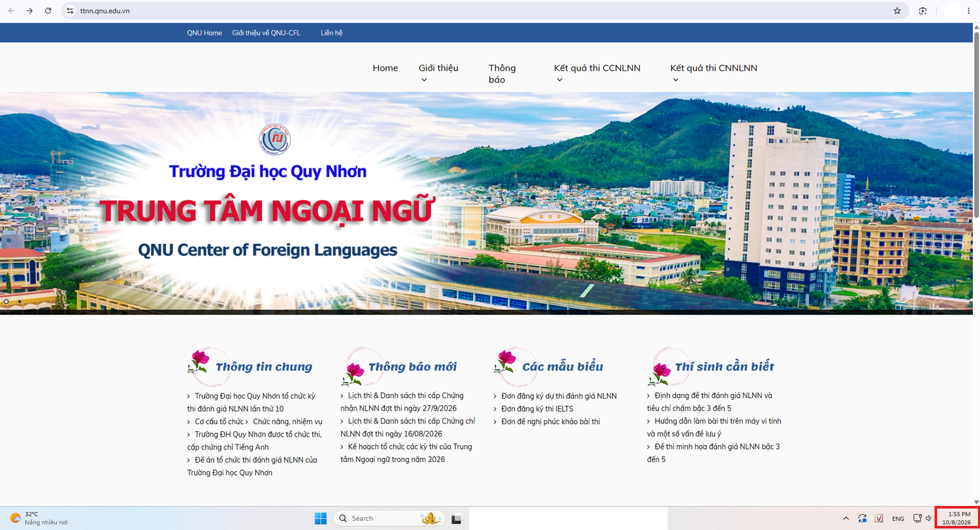The image size is (980, 530).
Task: Open the Thông báo menu item
Action: [x=502, y=74]
